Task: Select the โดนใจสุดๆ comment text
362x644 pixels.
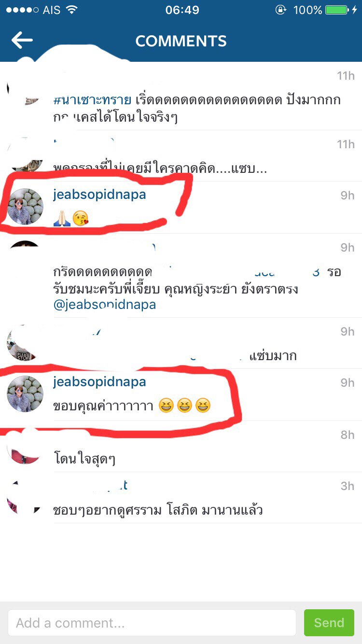Action: tap(84, 458)
